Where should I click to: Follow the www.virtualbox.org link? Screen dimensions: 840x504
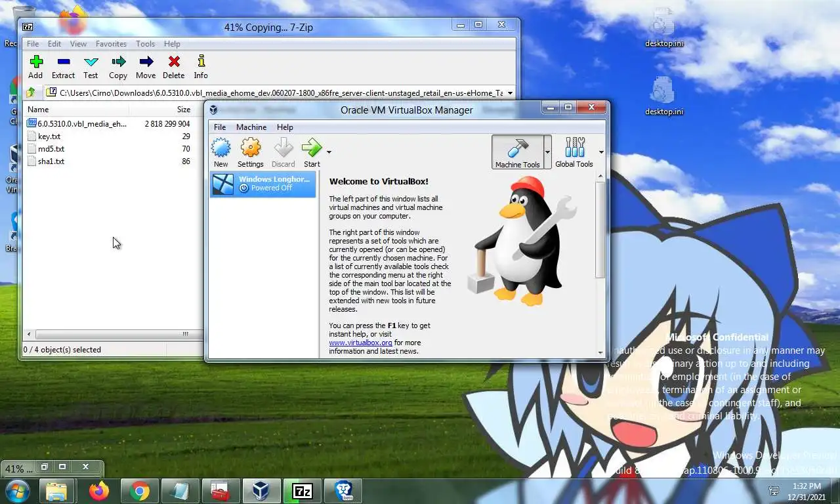point(360,343)
